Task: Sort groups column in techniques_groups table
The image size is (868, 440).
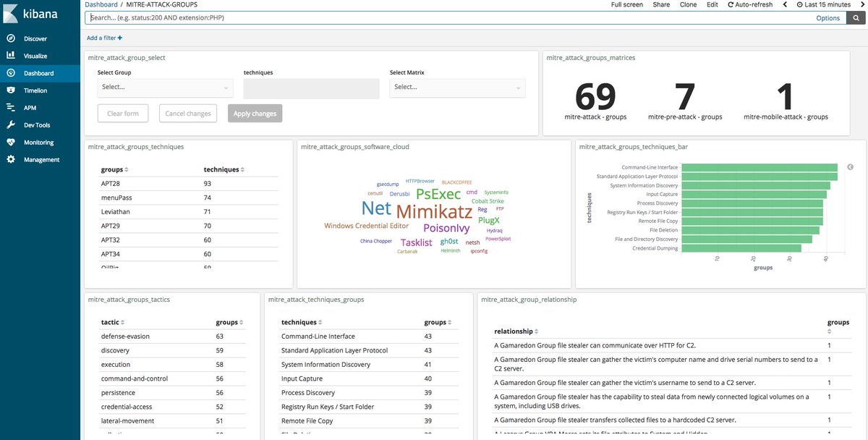Action: coord(449,323)
